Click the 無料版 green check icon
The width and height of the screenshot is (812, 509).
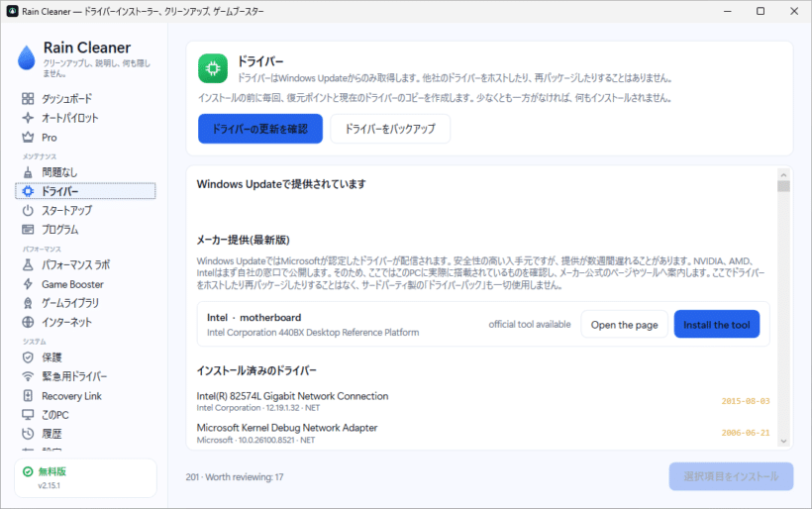28,471
